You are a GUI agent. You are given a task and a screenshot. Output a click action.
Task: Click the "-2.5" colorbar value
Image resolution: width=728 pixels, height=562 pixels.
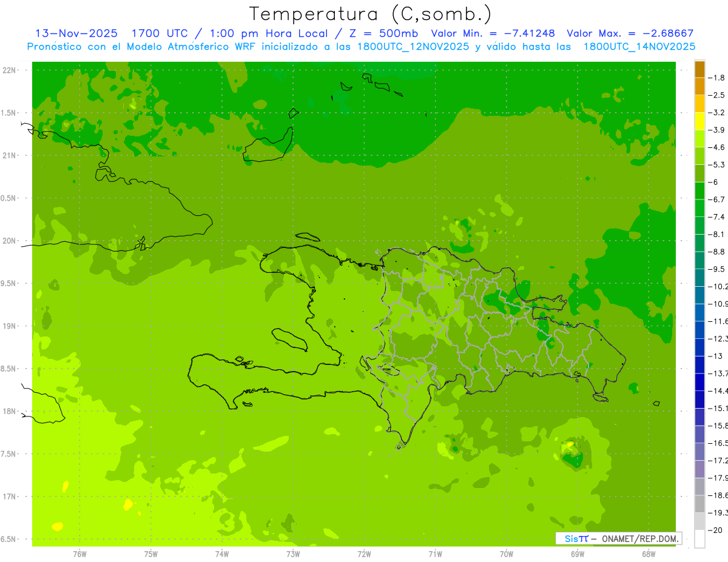click(x=716, y=95)
